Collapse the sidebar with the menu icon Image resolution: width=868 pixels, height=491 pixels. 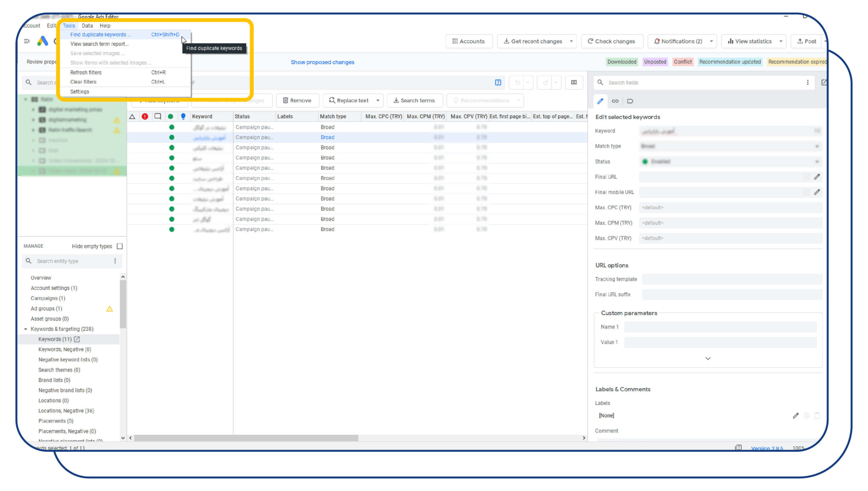27,41
